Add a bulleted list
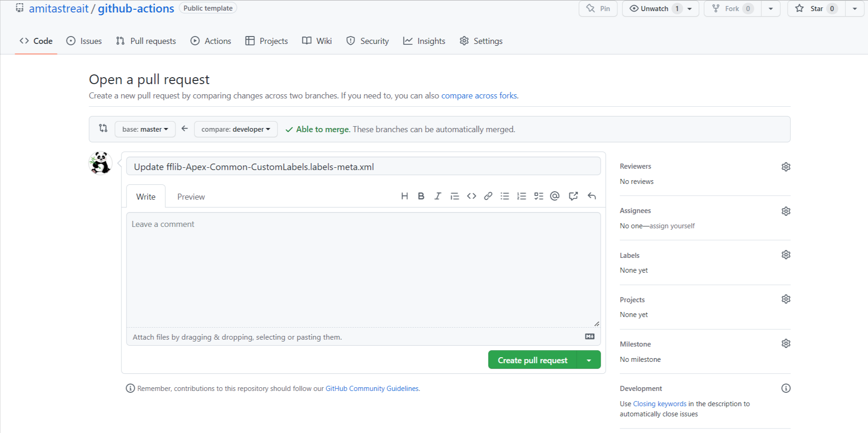The width and height of the screenshot is (868, 433). pyautogui.click(x=505, y=196)
